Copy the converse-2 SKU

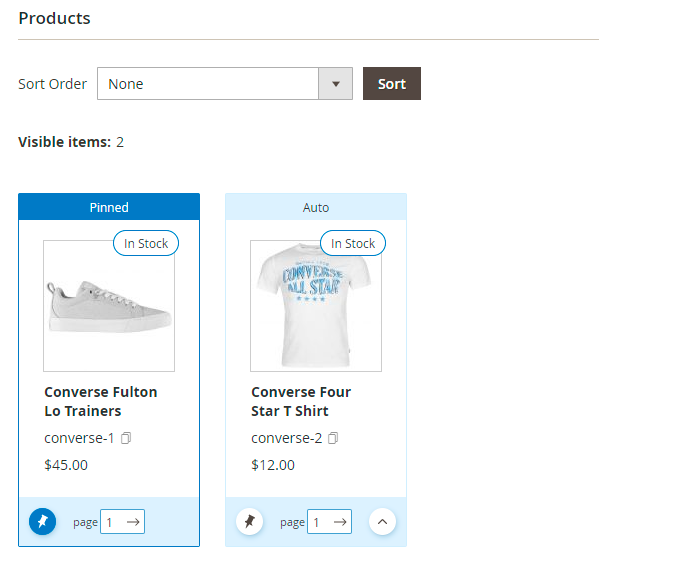coord(334,438)
